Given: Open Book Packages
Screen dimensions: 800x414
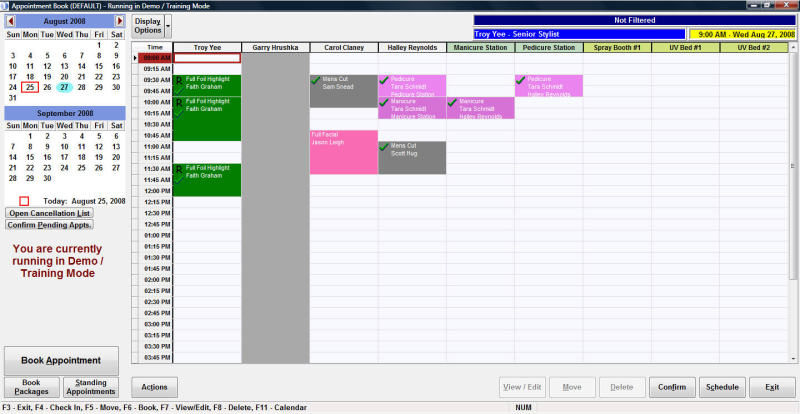Looking at the screenshot, I should (x=32, y=387).
